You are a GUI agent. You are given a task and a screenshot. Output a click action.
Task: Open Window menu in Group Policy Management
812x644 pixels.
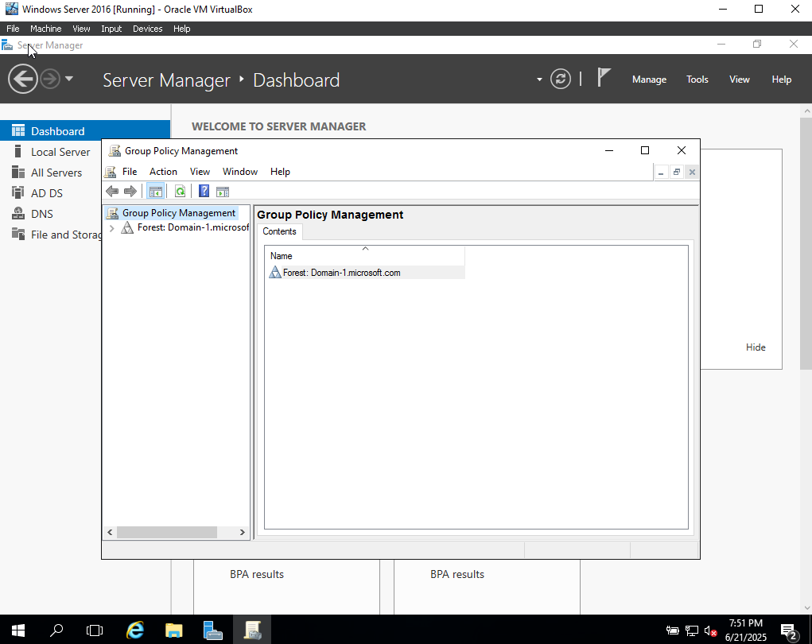239,172
